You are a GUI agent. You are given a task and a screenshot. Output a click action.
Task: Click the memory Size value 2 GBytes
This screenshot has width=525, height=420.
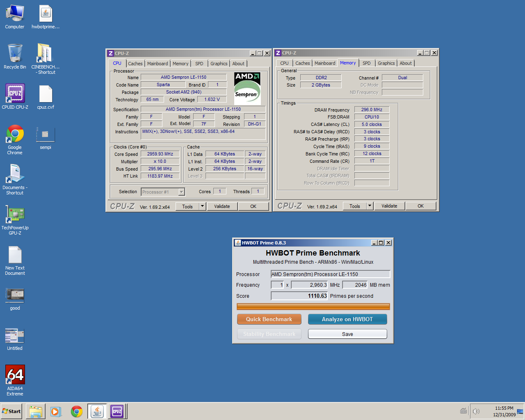tap(321, 85)
